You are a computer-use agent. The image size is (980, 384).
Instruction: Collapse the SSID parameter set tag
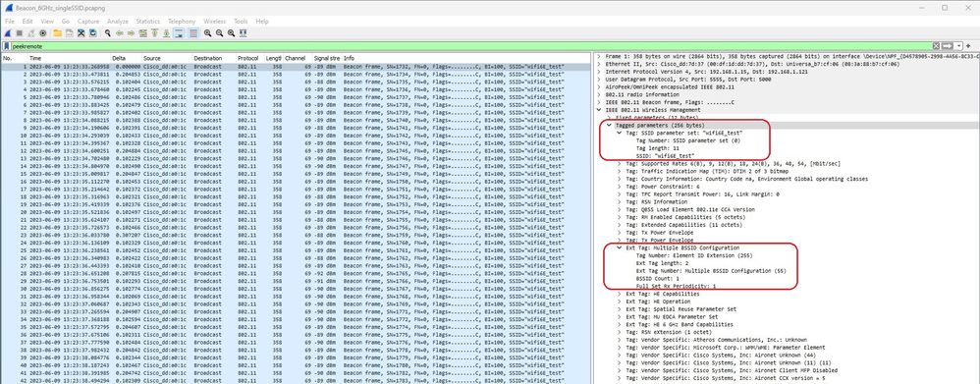click(x=620, y=133)
